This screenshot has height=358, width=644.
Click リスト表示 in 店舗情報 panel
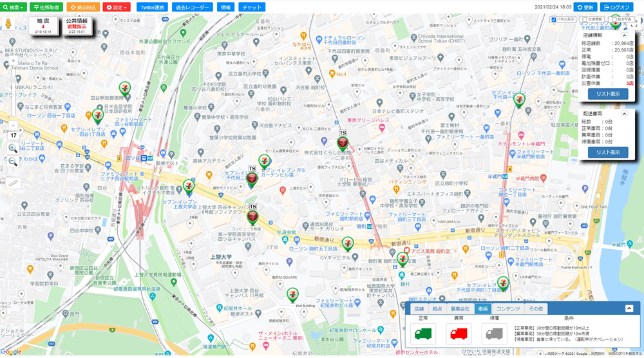tap(608, 94)
